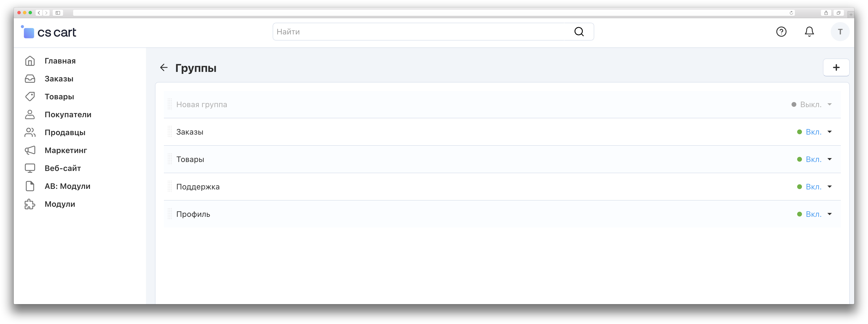The height and width of the screenshot is (324, 868).
Task: Click the puzzle piece icon for Модули
Action: pos(30,204)
